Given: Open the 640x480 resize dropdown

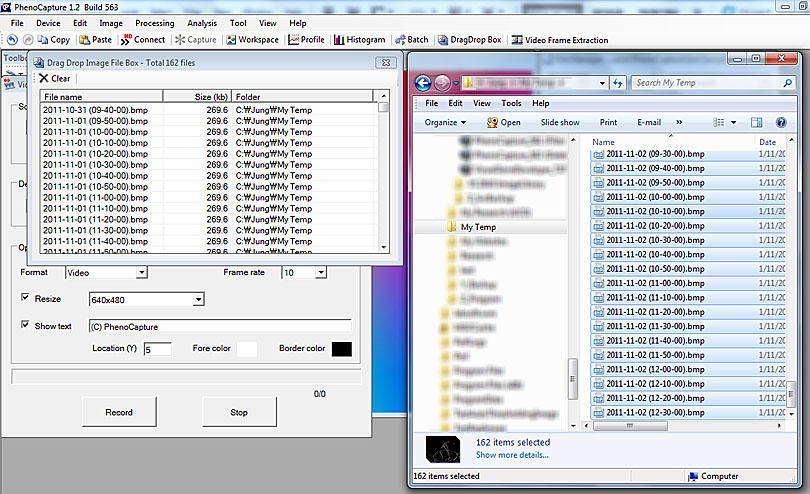Looking at the screenshot, I should coord(198,299).
